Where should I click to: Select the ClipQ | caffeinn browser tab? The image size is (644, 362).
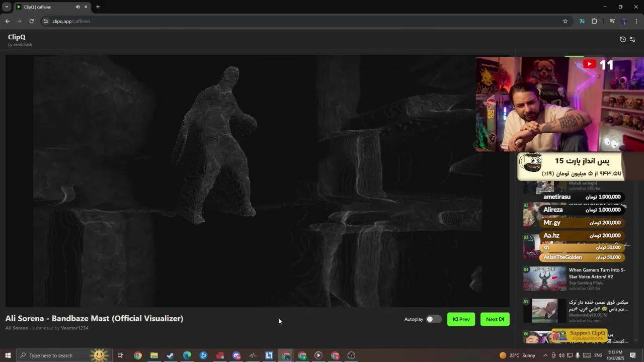(51, 7)
